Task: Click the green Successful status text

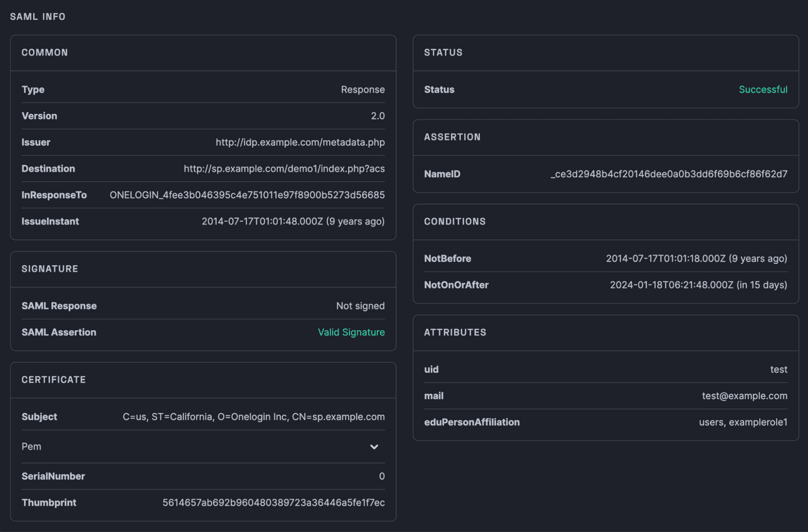Action: (763, 90)
